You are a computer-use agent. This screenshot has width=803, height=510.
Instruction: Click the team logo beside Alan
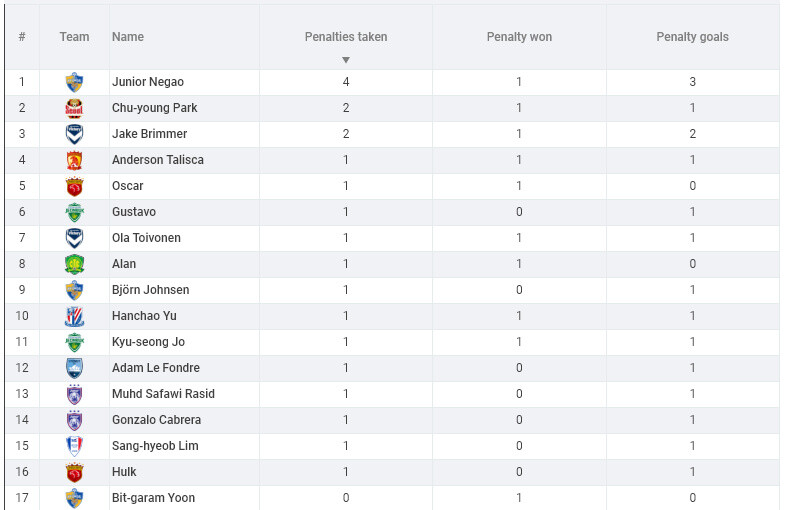click(74, 264)
